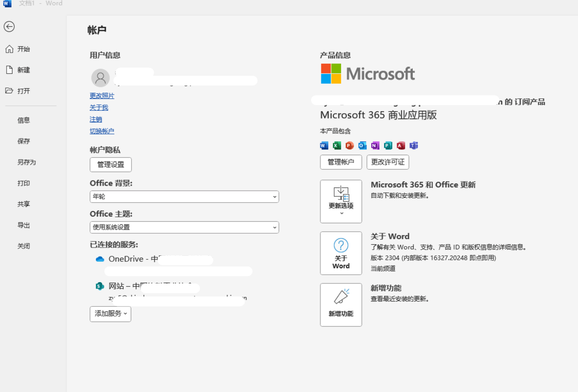Expand the 添加服务 dropdown button

coord(110,314)
